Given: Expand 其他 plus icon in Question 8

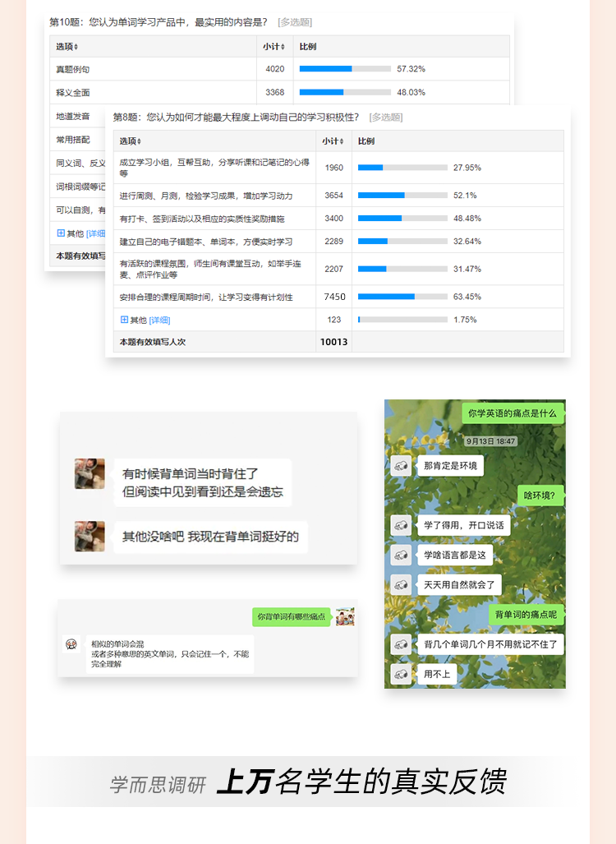Looking at the screenshot, I should [124, 320].
